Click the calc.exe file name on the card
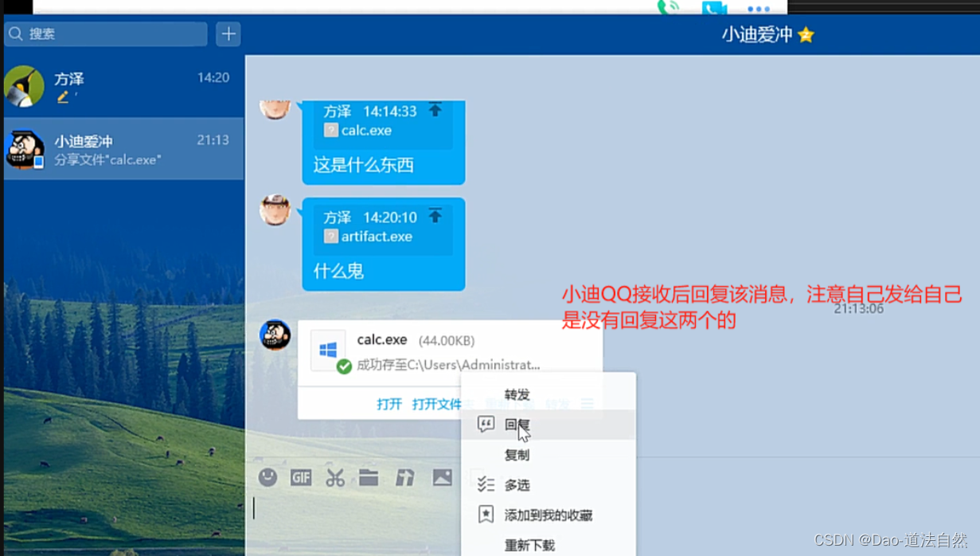 [382, 340]
